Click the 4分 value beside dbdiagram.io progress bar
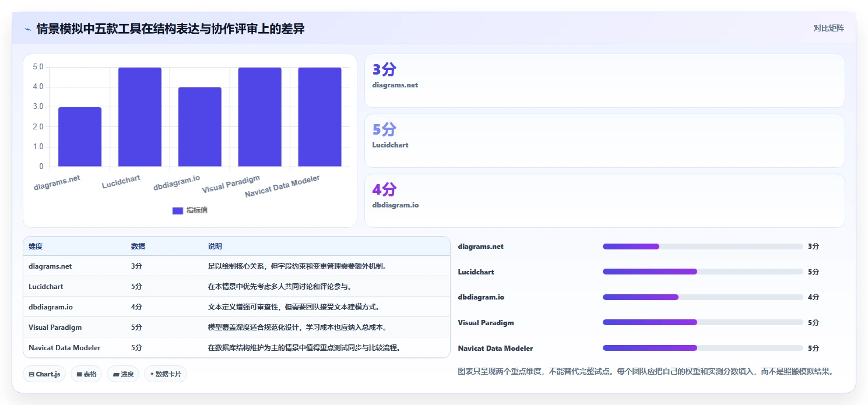This screenshot has height=405, width=868. point(813,297)
